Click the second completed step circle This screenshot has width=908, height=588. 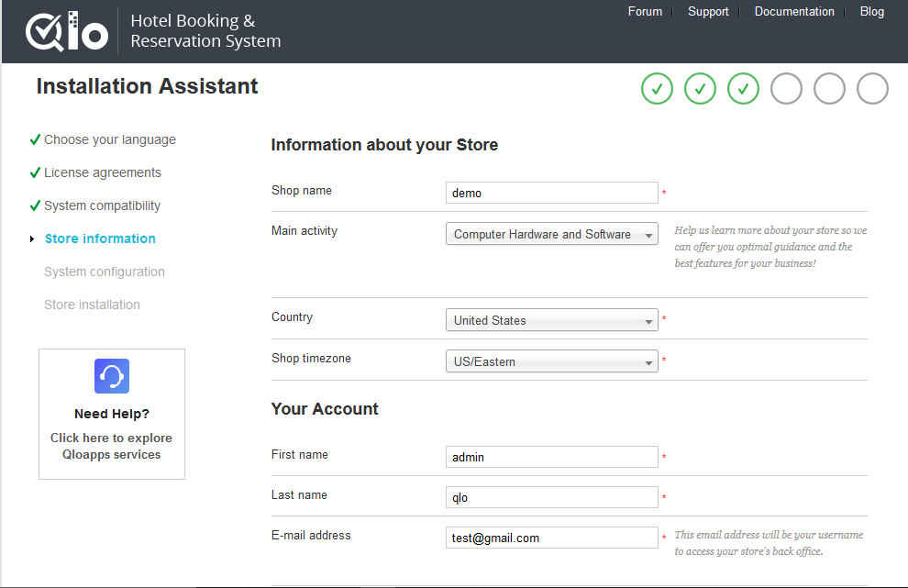[700, 89]
